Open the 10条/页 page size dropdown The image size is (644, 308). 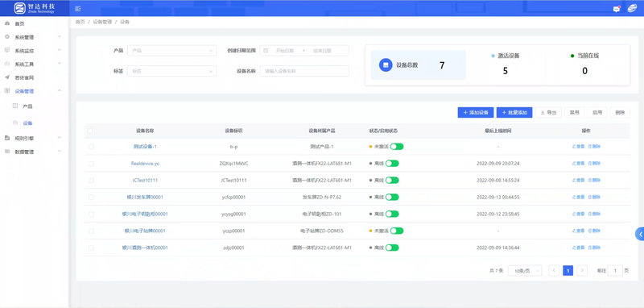click(525, 270)
